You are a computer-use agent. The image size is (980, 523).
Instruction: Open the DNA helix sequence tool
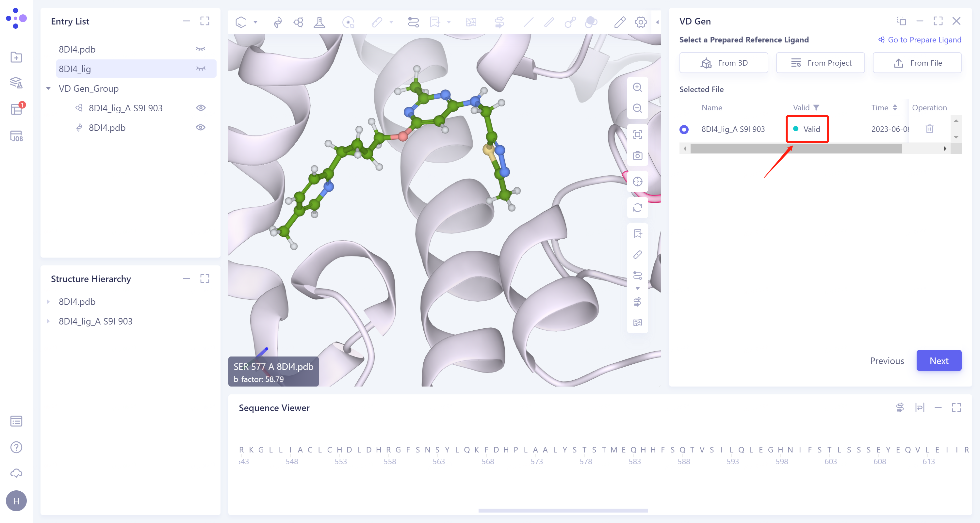coord(278,22)
